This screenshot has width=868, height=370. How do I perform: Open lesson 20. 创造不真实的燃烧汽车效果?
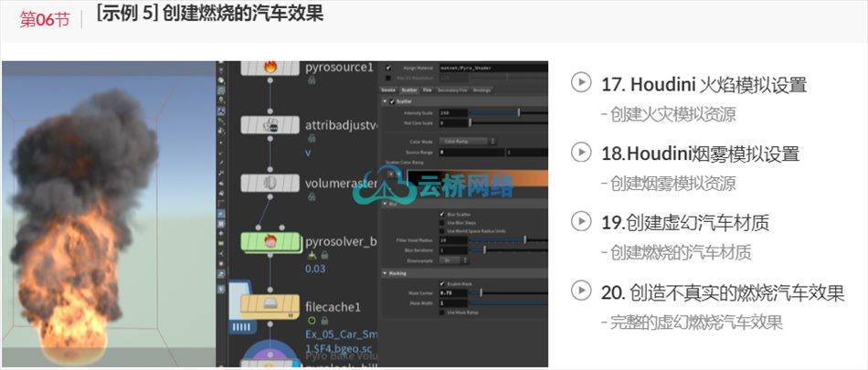(x=723, y=292)
